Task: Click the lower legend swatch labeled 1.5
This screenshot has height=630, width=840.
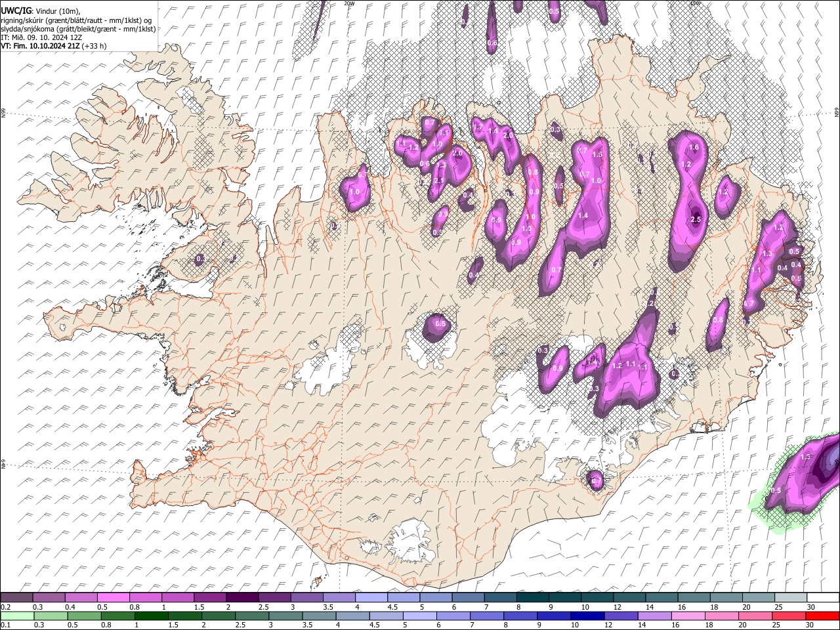Action: click(x=184, y=616)
